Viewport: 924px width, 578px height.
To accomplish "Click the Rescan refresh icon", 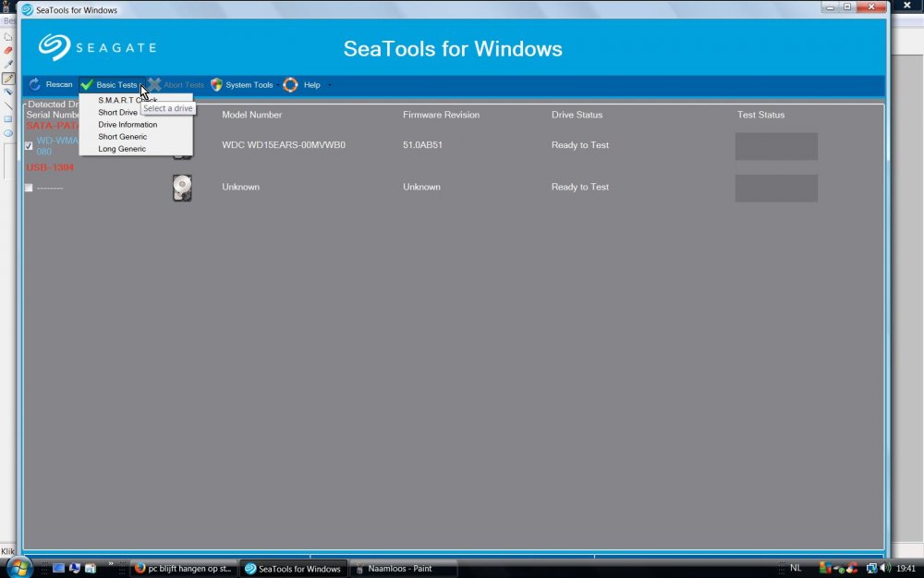I will [x=34, y=85].
